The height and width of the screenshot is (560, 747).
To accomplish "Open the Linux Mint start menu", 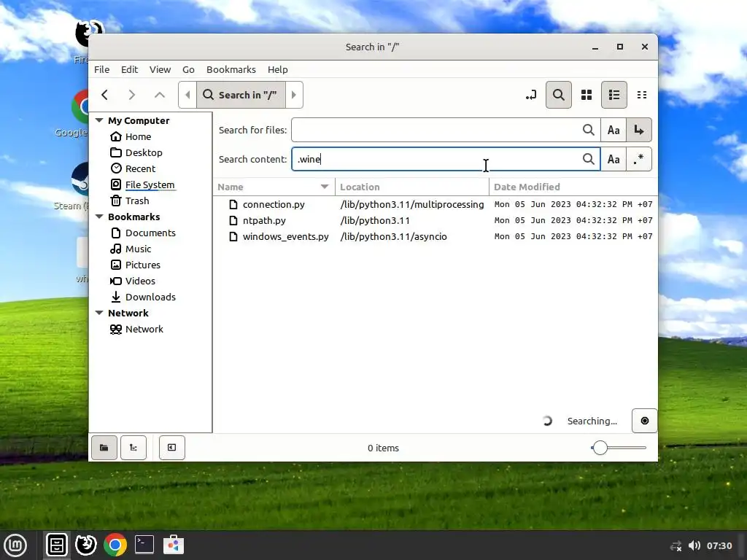I will [x=15, y=545].
